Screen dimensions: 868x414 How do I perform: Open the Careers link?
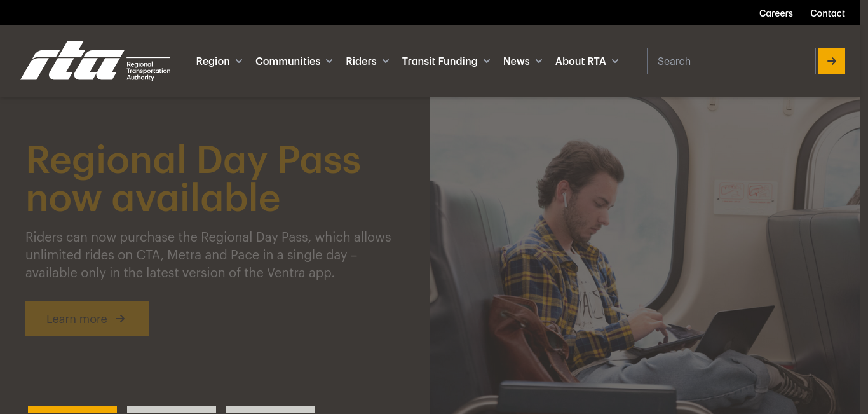point(776,13)
